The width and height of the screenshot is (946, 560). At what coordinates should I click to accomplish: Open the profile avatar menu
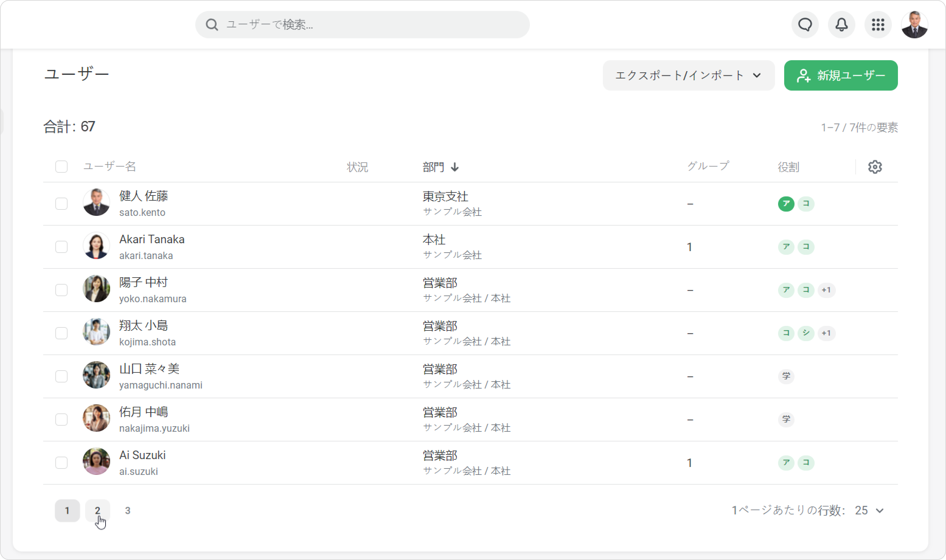point(914,25)
